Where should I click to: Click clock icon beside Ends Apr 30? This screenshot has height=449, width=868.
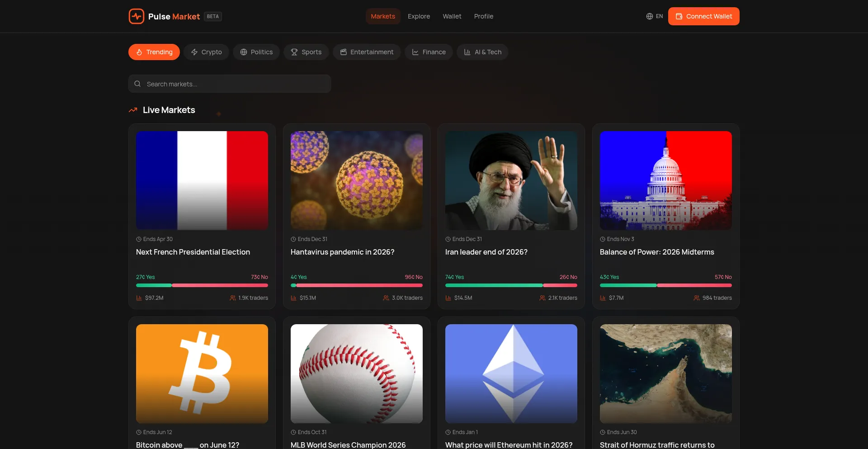click(139, 239)
